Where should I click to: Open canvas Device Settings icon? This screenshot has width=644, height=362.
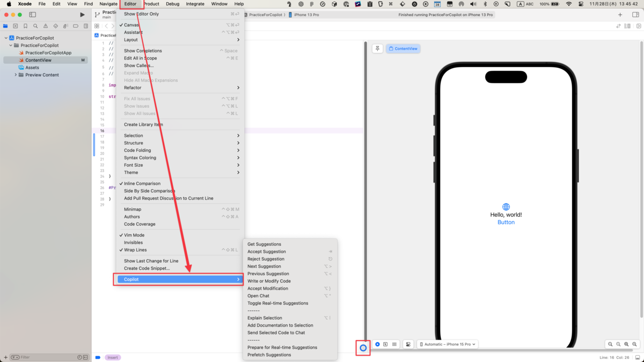pos(408,344)
